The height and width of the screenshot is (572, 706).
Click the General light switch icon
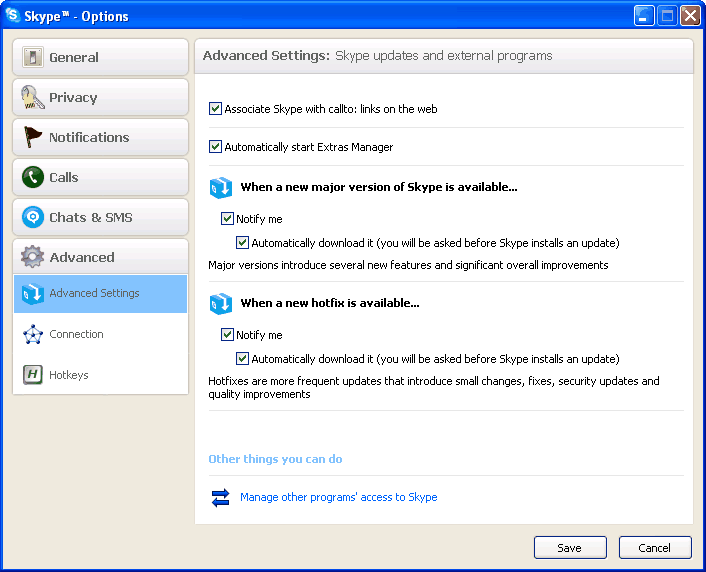point(33,57)
